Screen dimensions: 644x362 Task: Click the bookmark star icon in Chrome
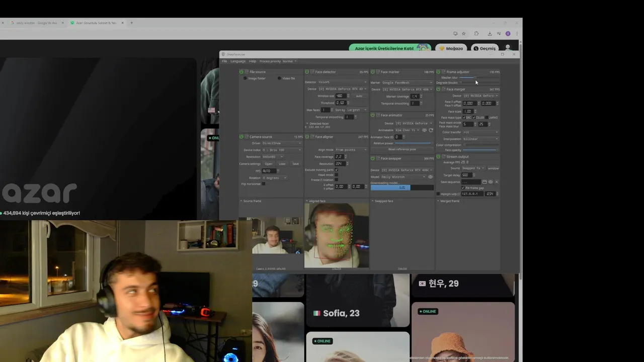click(x=463, y=34)
